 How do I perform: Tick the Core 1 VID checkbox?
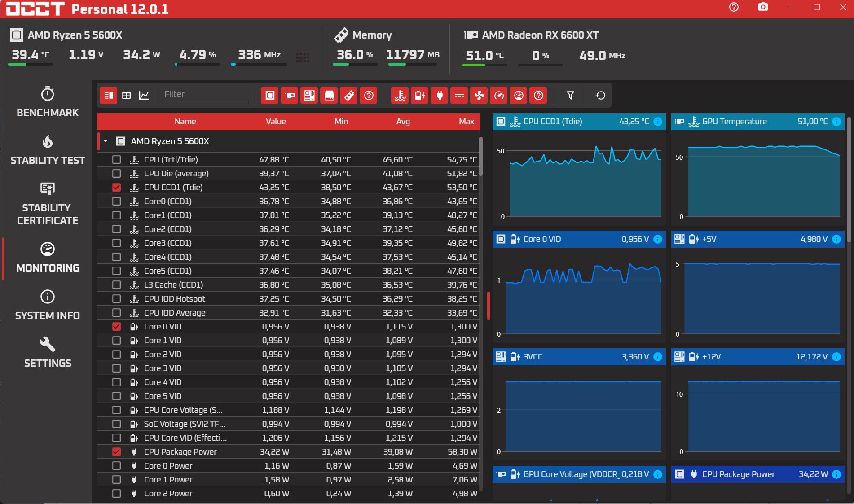117,340
